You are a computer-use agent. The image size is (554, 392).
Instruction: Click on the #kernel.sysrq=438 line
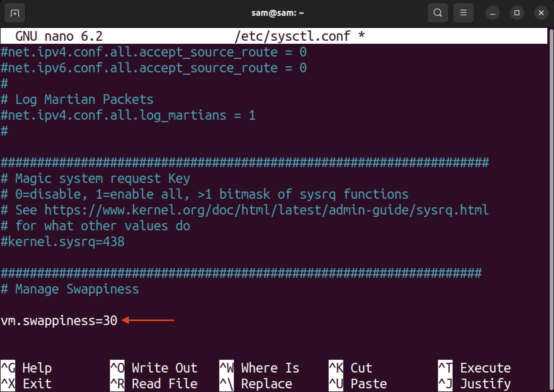click(x=63, y=242)
